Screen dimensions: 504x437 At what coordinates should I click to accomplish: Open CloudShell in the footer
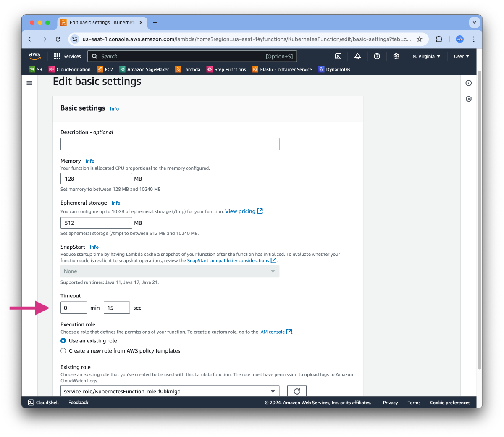(43, 403)
